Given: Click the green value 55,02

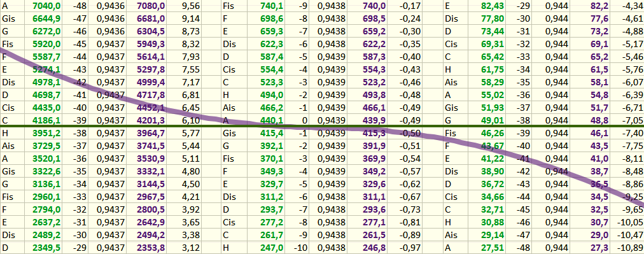Looking at the screenshot, I should click(x=493, y=95).
